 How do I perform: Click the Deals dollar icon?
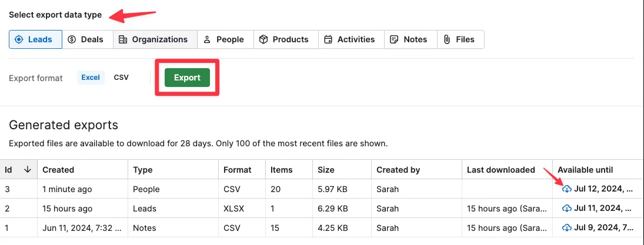coord(72,39)
